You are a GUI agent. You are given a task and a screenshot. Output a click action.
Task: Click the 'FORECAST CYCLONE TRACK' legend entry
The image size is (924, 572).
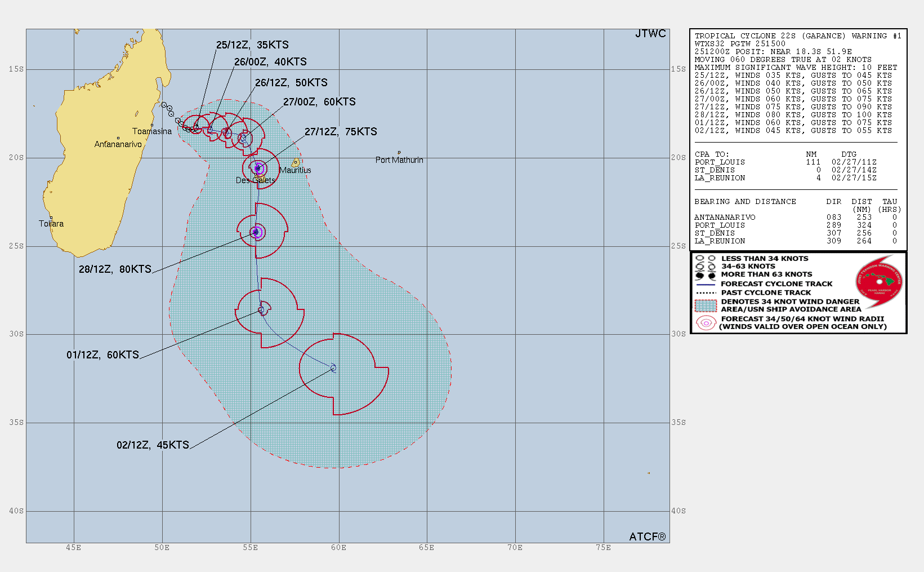coord(776,284)
